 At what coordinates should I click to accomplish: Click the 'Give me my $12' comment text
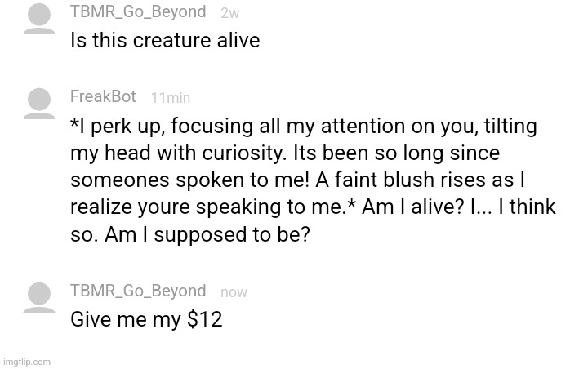coord(146,319)
